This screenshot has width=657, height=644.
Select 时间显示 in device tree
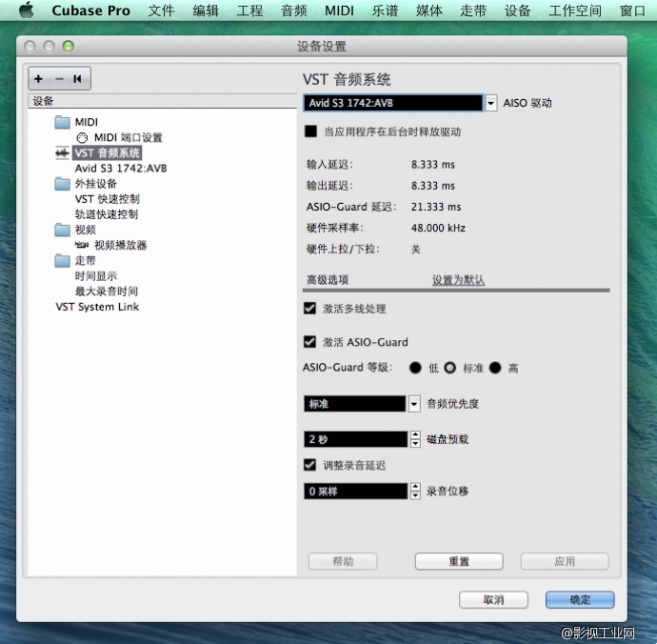click(x=96, y=276)
